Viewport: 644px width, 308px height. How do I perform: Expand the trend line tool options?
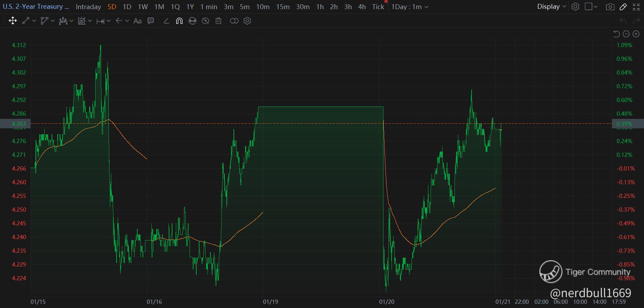pyautogui.click(x=34, y=21)
